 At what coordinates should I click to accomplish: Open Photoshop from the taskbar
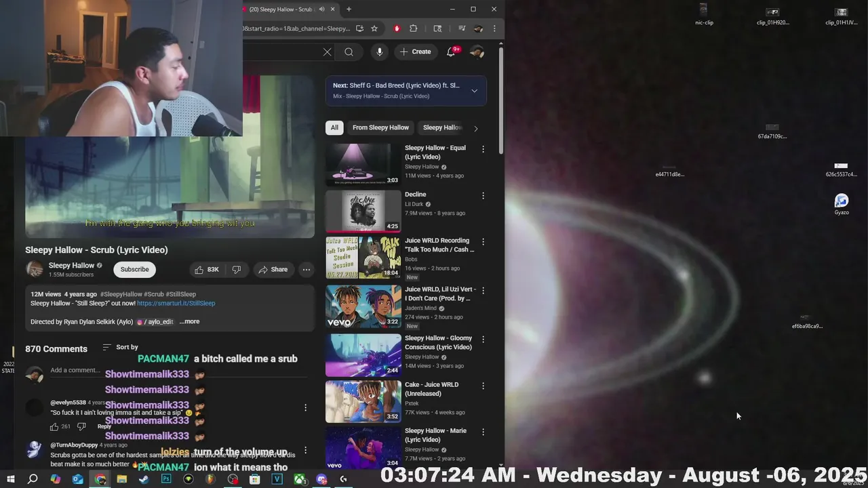[166, 479]
